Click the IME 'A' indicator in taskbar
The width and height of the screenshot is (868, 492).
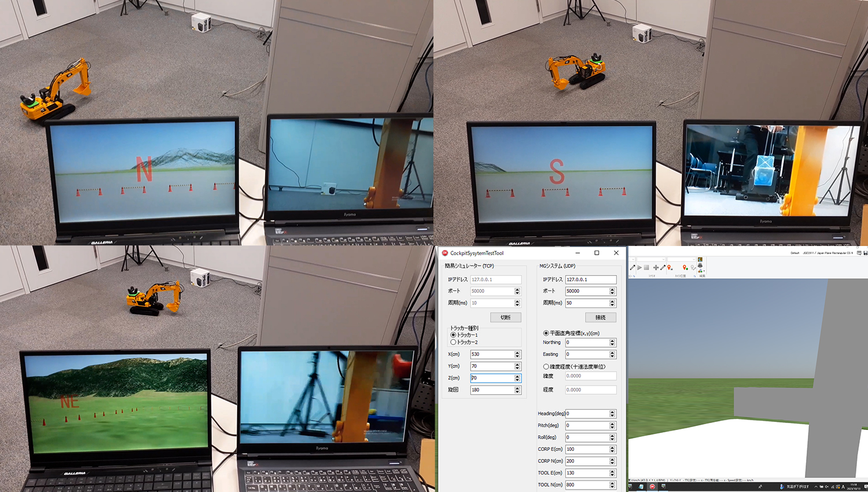click(x=843, y=487)
